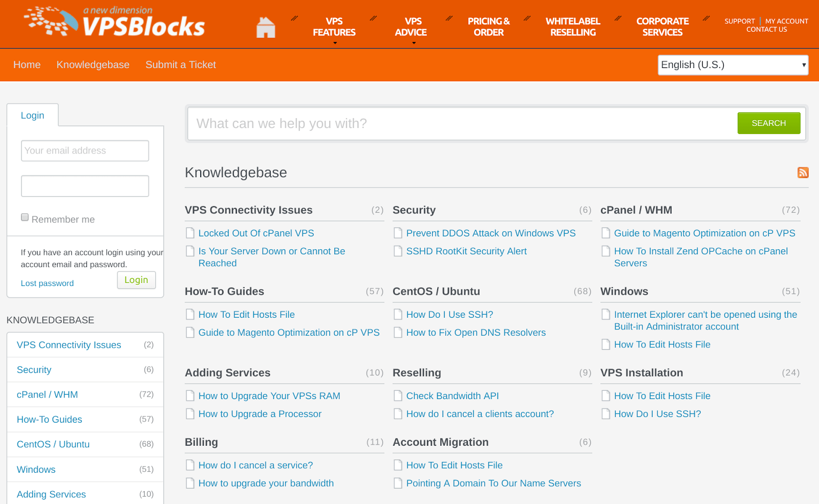This screenshot has height=504, width=819.
Task: Click document icon beside SSHD RootKit Security Alert
Action: 398,251
